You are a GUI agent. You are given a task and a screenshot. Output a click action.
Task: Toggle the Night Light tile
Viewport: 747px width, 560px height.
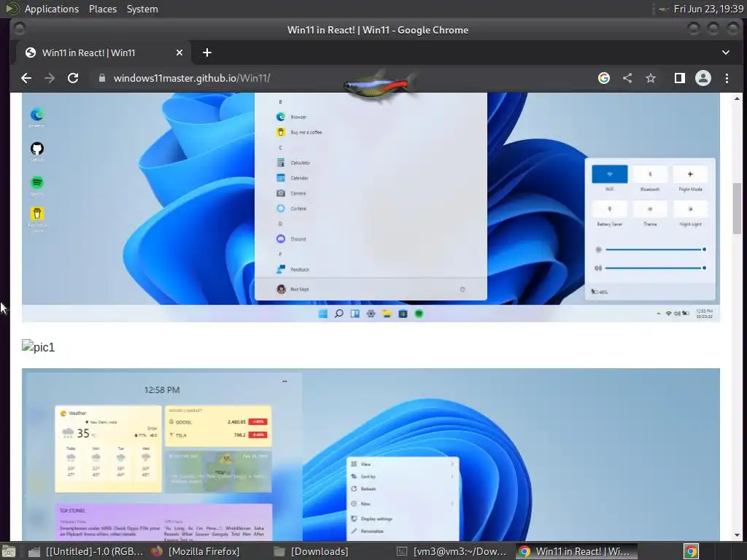(x=690, y=209)
